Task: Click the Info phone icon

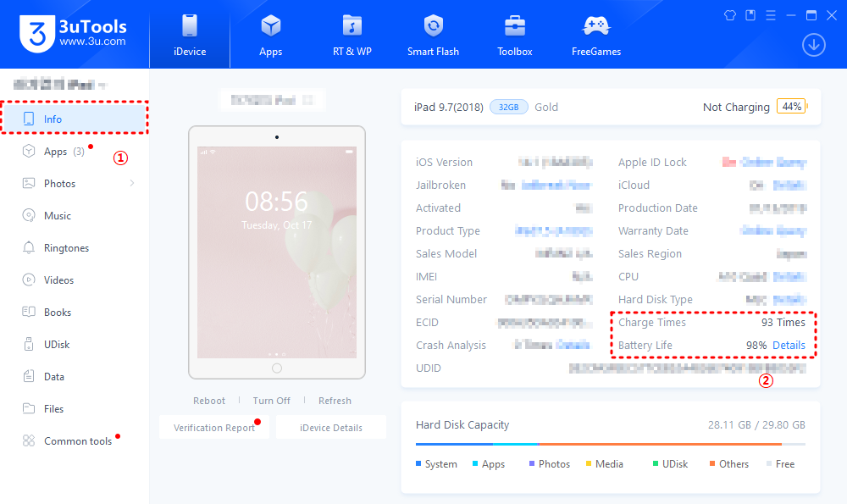Action: click(29, 119)
